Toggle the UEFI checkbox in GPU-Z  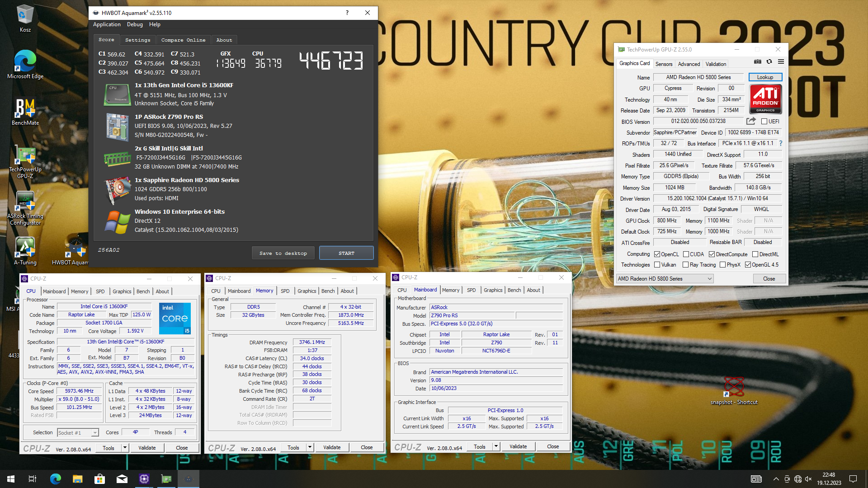click(x=764, y=122)
